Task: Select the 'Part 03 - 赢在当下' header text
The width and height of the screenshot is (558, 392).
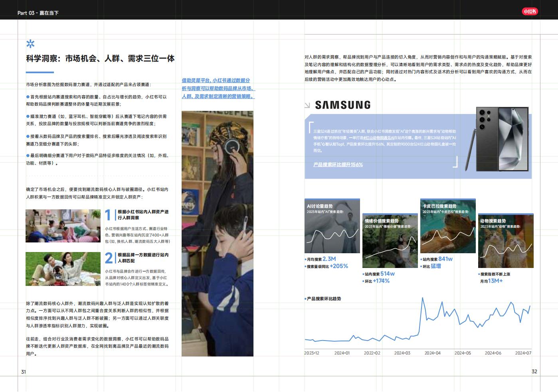Action: pyautogui.click(x=38, y=13)
